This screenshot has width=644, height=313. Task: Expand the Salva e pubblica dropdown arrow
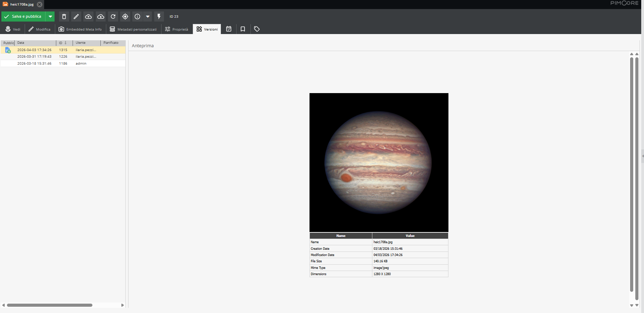[x=50, y=17]
